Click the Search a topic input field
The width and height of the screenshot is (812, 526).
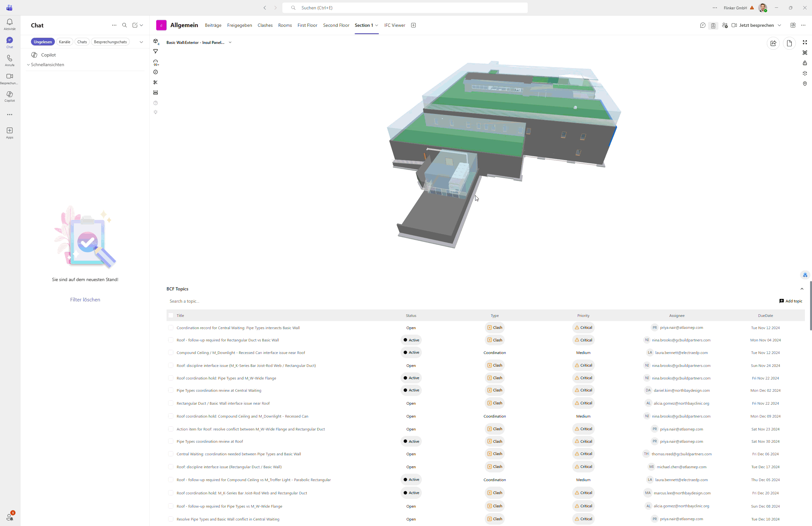[x=273, y=301]
